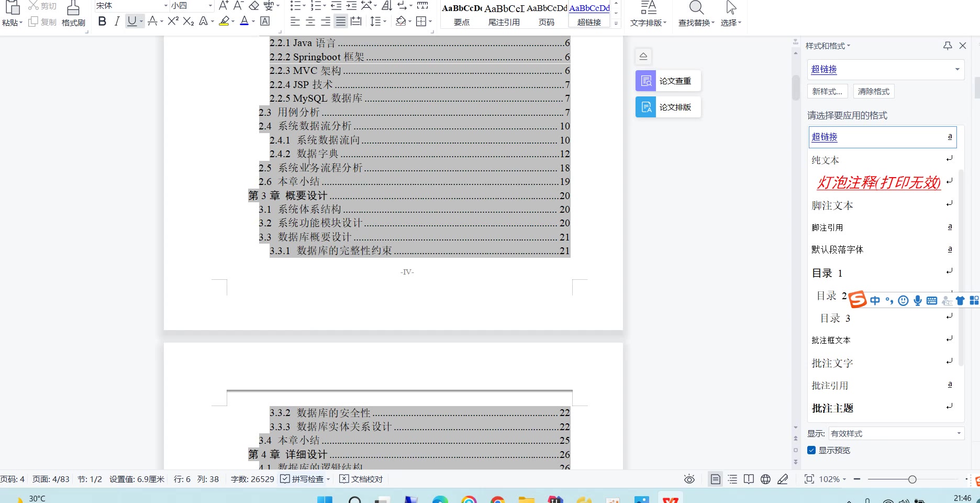Apply distributed alignment
The width and height of the screenshot is (980, 503).
click(356, 21)
